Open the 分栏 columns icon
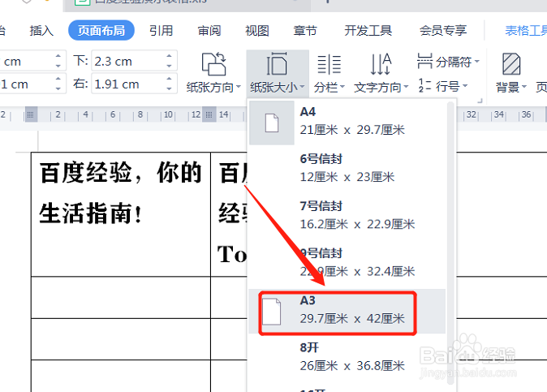 coord(329,64)
